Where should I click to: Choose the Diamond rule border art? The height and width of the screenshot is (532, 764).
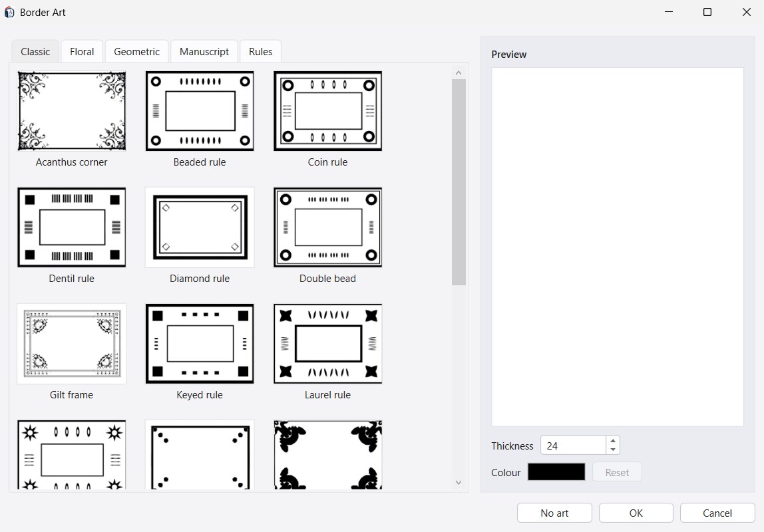200,227
